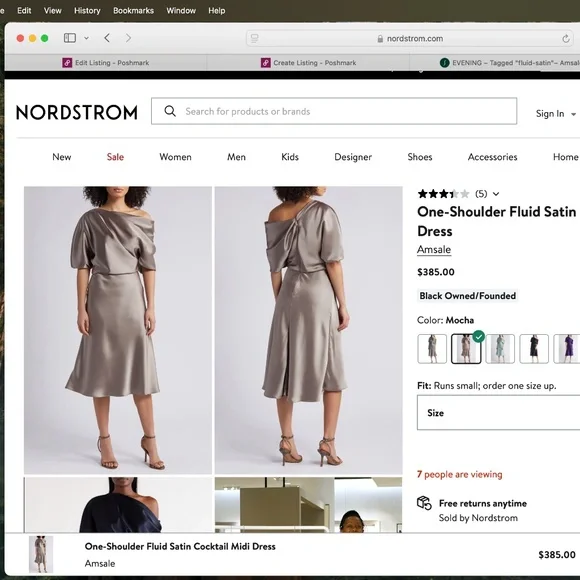Image resolution: width=580 pixels, height=580 pixels.
Task: Expand the Sign In dropdown
Action: pos(556,114)
